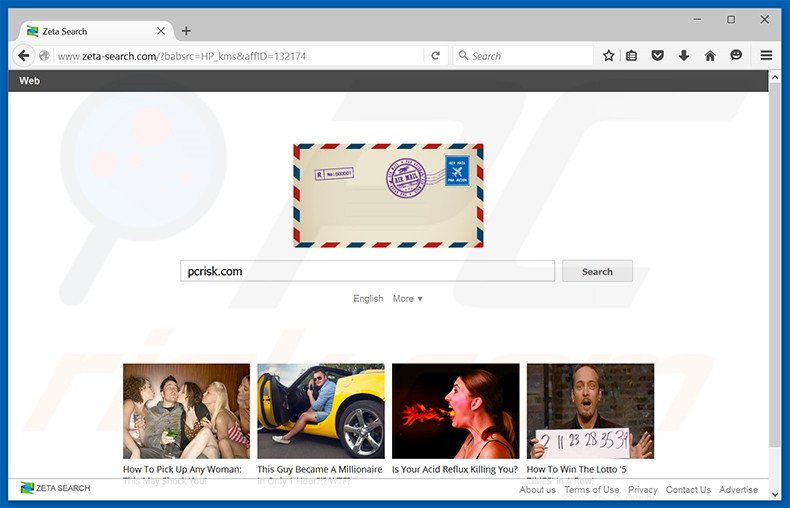The height and width of the screenshot is (508, 790).
Task: Click the Pocket save icon
Action: [x=658, y=56]
